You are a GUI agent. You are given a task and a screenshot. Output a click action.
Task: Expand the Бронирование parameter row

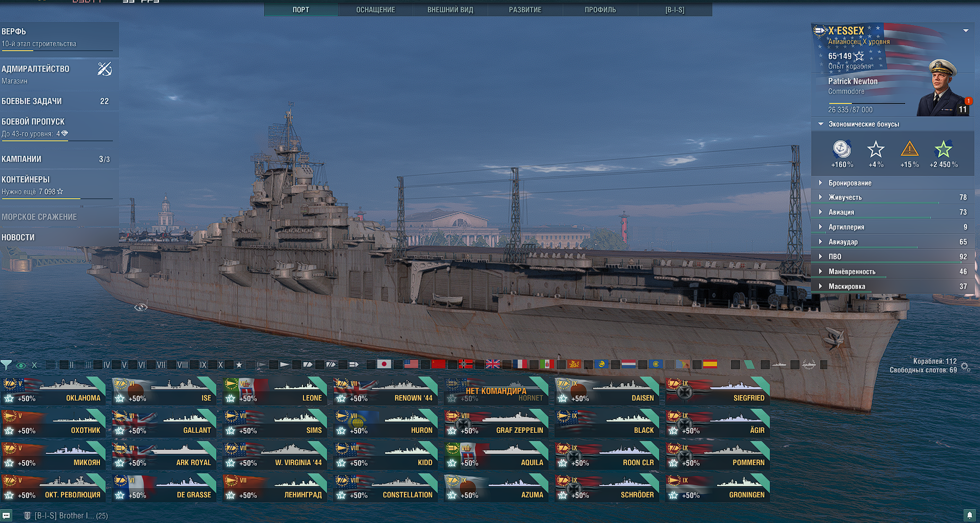(892, 183)
